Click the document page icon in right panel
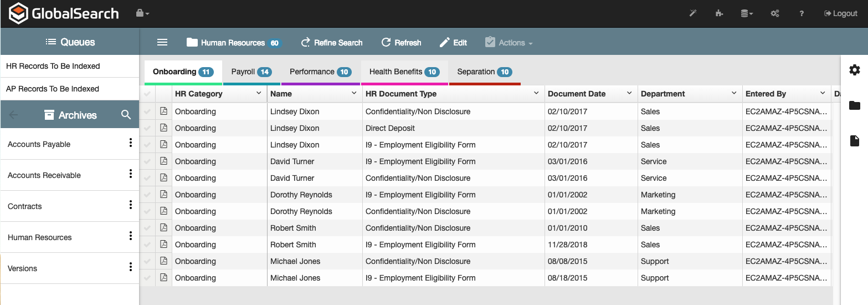The image size is (868, 305). click(x=855, y=141)
